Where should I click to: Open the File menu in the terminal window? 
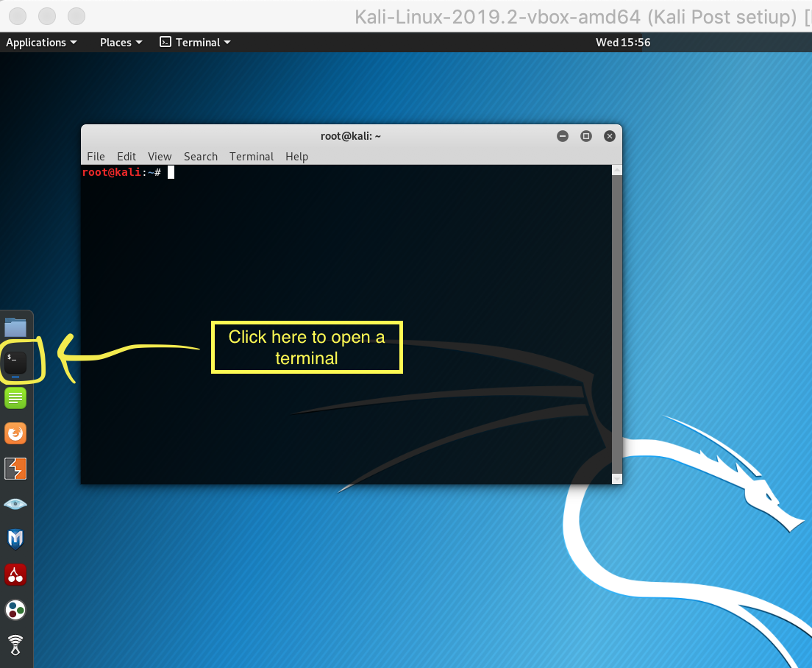pos(96,157)
